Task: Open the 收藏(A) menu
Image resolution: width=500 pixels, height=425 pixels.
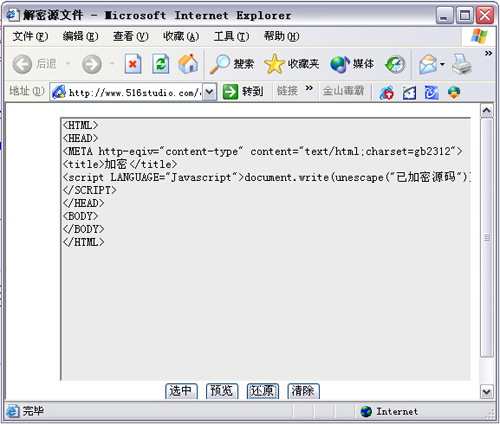Action: [181, 36]
